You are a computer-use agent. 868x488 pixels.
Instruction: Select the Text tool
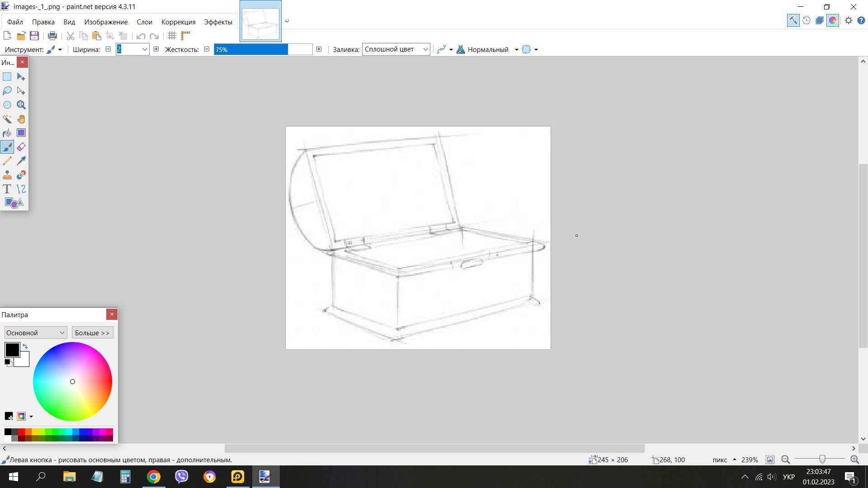(7, 189)
